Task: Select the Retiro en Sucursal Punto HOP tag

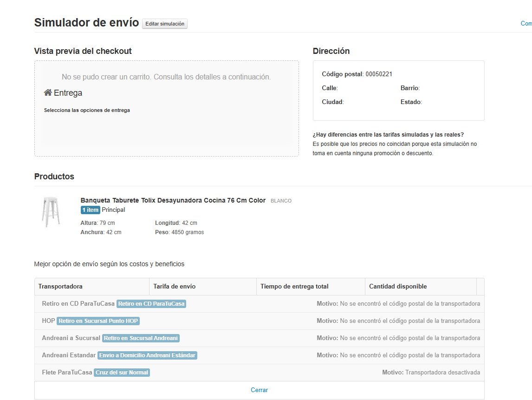Action: [x=98, y=321]
